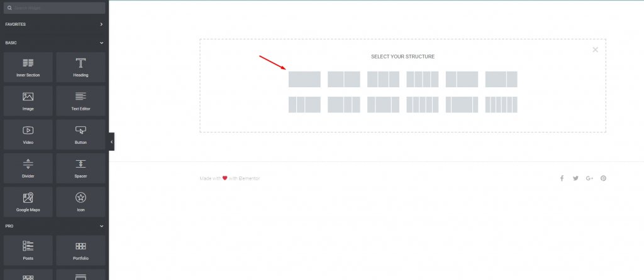
Task: Choose the Text Editor widget
Action: (x=80, y=101)
